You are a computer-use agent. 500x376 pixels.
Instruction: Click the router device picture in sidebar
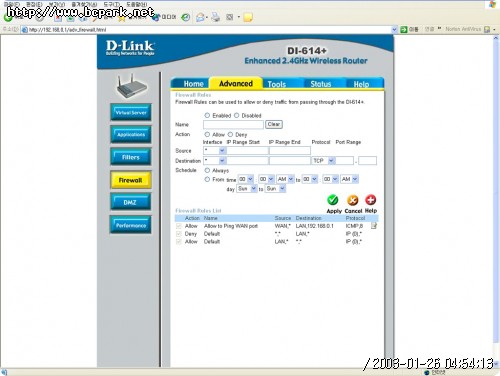point(131,86)
